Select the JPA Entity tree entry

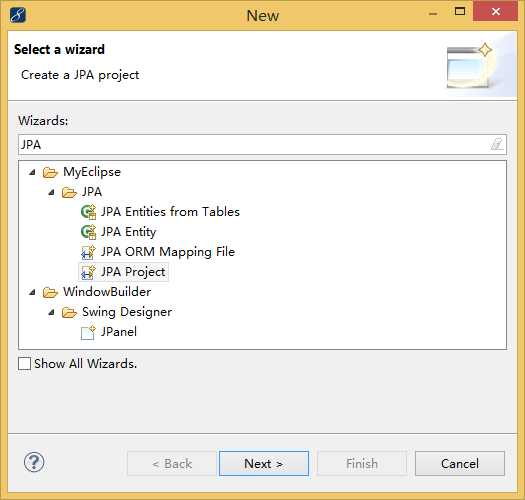click(129, 232)
